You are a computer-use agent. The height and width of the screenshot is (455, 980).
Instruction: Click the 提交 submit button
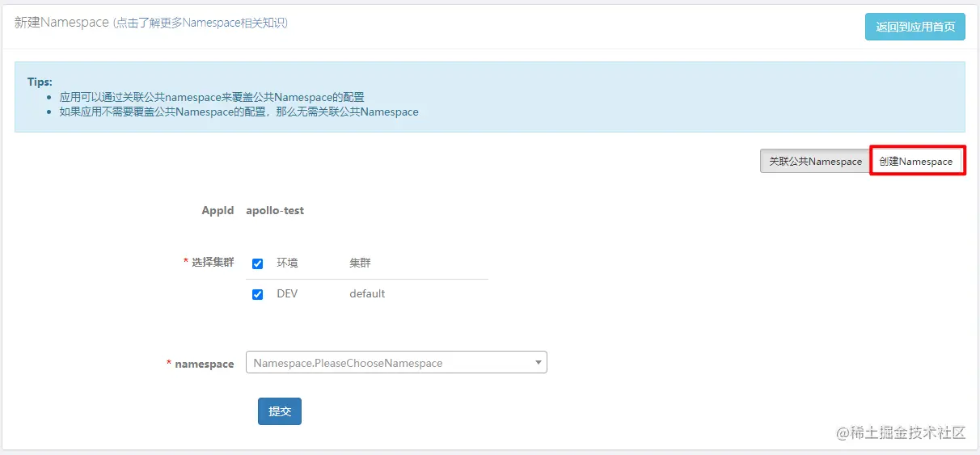(280, 411)
